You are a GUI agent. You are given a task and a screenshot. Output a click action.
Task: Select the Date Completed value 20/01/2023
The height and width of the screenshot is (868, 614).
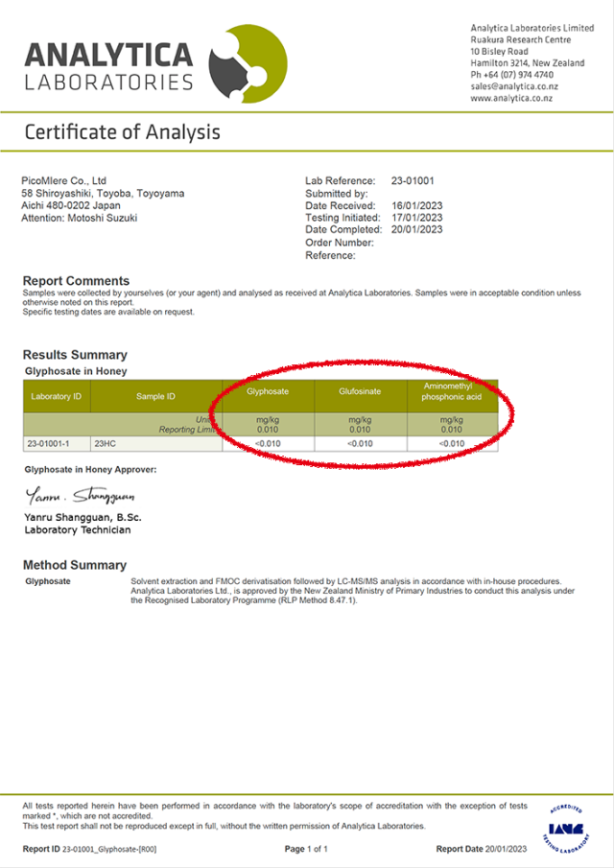tap(417, 229)
